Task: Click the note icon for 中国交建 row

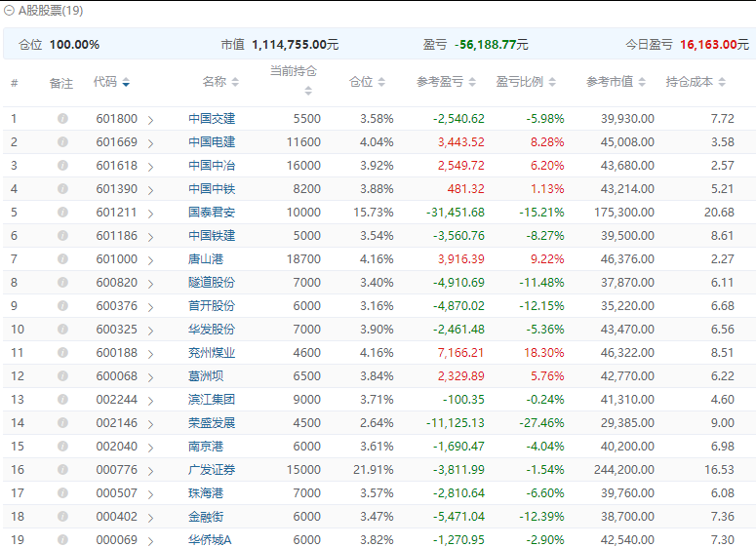Action: coord(62,119)
